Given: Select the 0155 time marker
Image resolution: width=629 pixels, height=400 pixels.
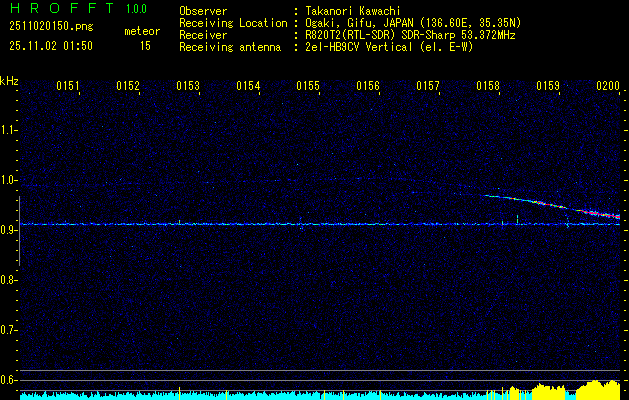Looking at the screenshot, I should pos(308,87).
